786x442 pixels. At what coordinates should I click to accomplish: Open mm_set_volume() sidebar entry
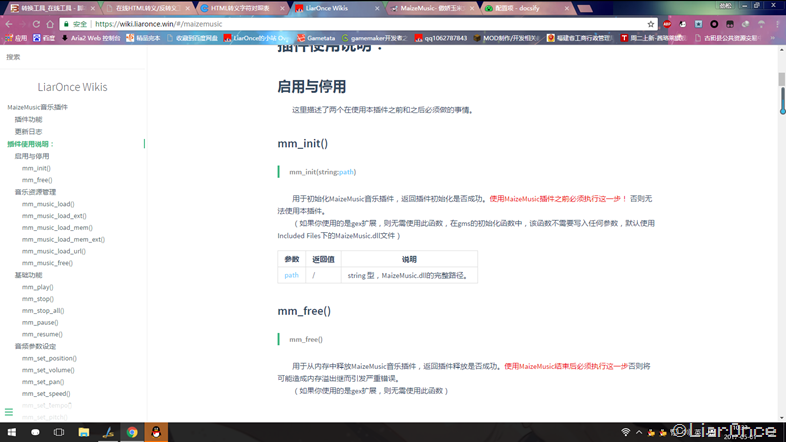tap(48, 370)
